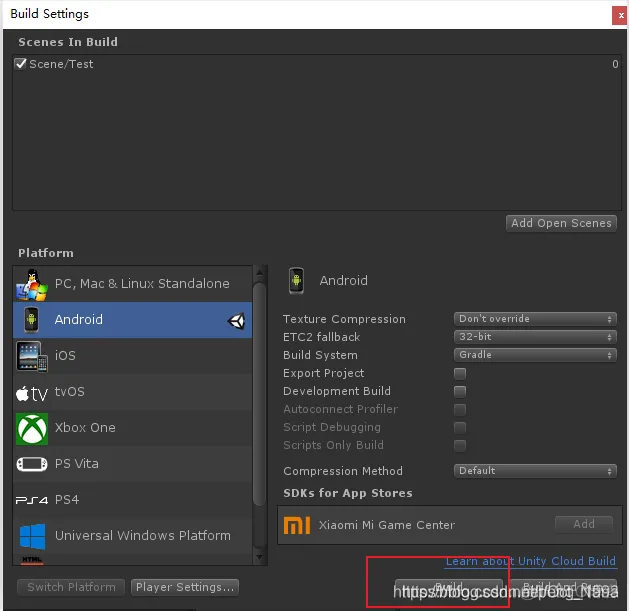Screen dimensions: 629x611
Task: Open the Learn about Unity Cloud Build link
Action: point(531,561)
